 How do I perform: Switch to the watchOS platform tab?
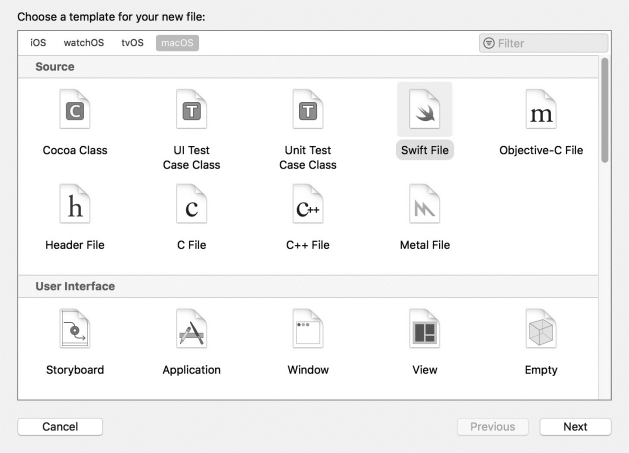83,43
